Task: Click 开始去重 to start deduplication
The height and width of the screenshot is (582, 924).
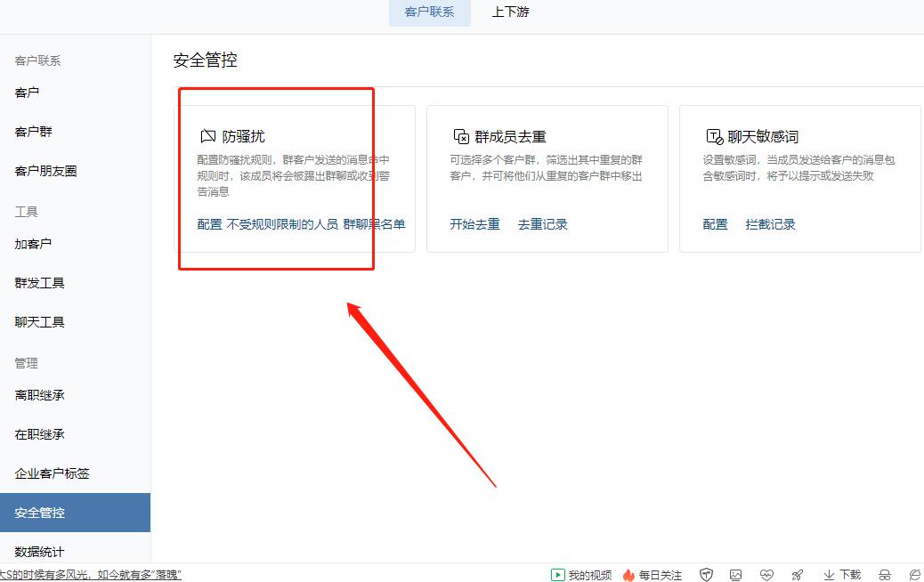Action: click(473, 224)
